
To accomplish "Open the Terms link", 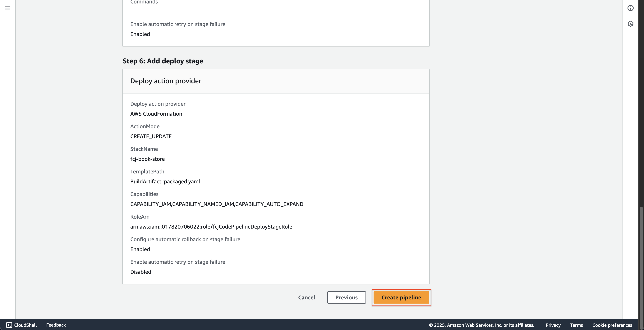I will (577, 325).
